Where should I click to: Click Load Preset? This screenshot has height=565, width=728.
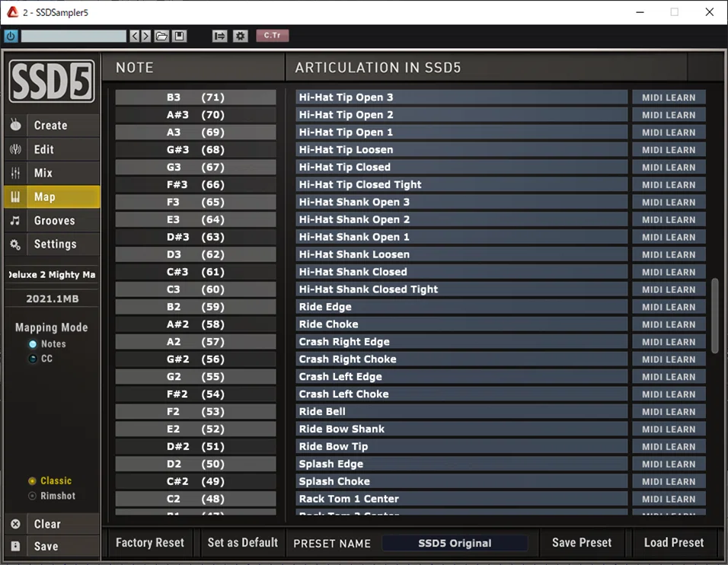[x=674, y=542]
